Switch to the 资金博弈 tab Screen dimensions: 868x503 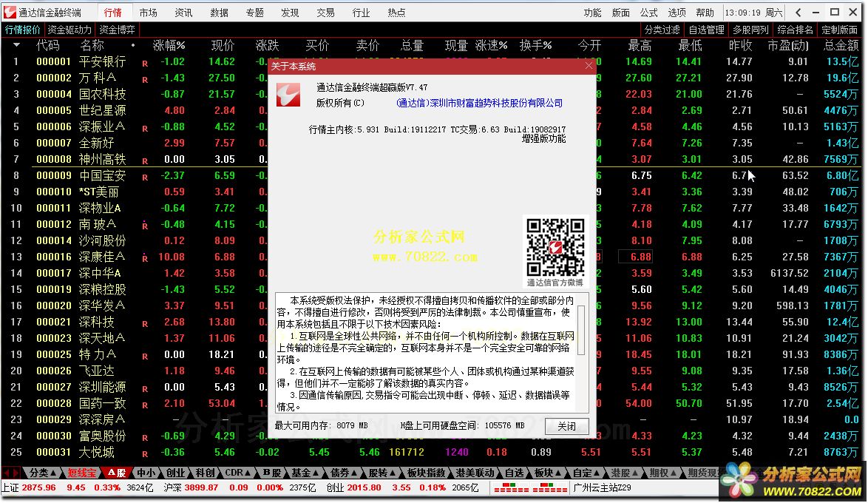pyautogui.click(x=117, y=30)
